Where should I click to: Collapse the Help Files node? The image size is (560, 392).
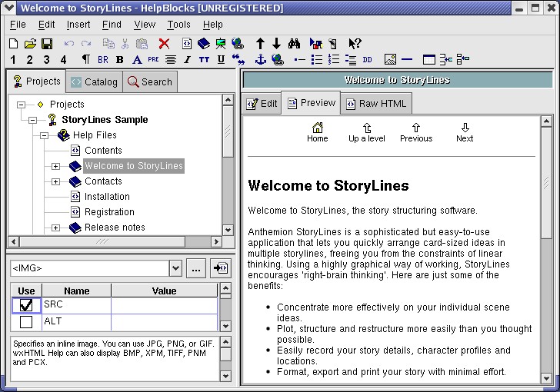pos(45,135)
